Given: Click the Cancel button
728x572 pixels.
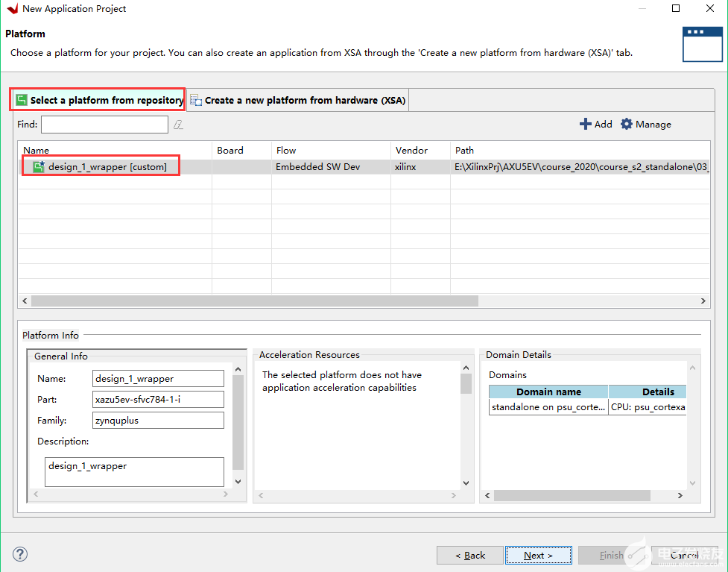Looking at the screenshot, I should [x=684, y=556].
